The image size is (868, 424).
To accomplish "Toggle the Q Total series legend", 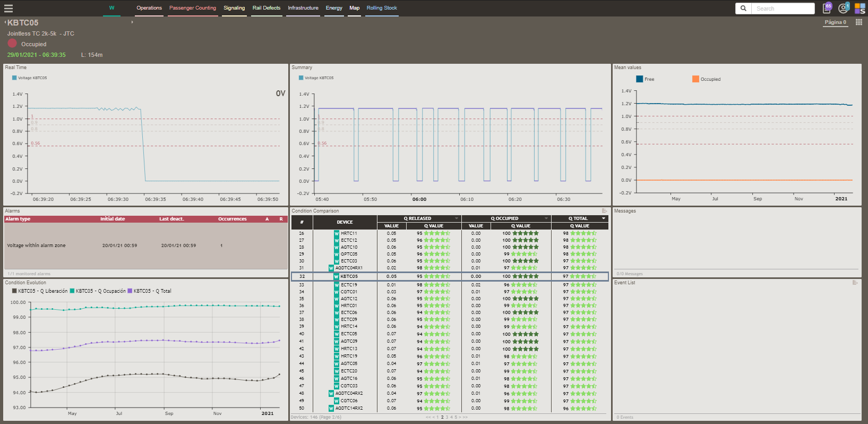I will pos(149,291).
